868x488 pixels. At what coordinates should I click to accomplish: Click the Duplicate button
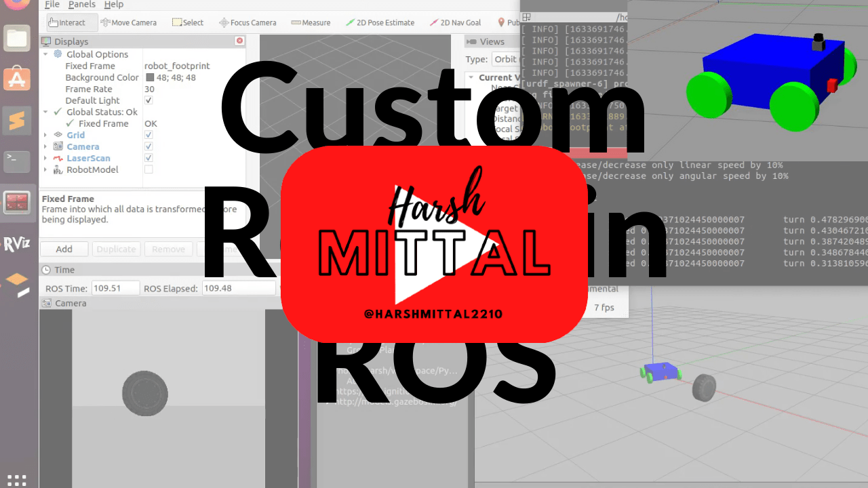point(116,249)
